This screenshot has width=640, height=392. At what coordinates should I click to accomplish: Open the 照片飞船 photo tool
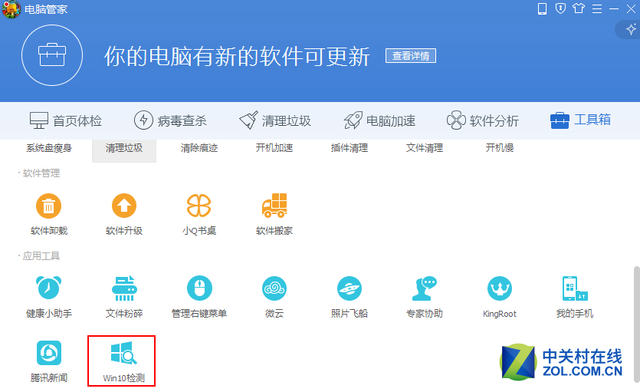(349, 297)
